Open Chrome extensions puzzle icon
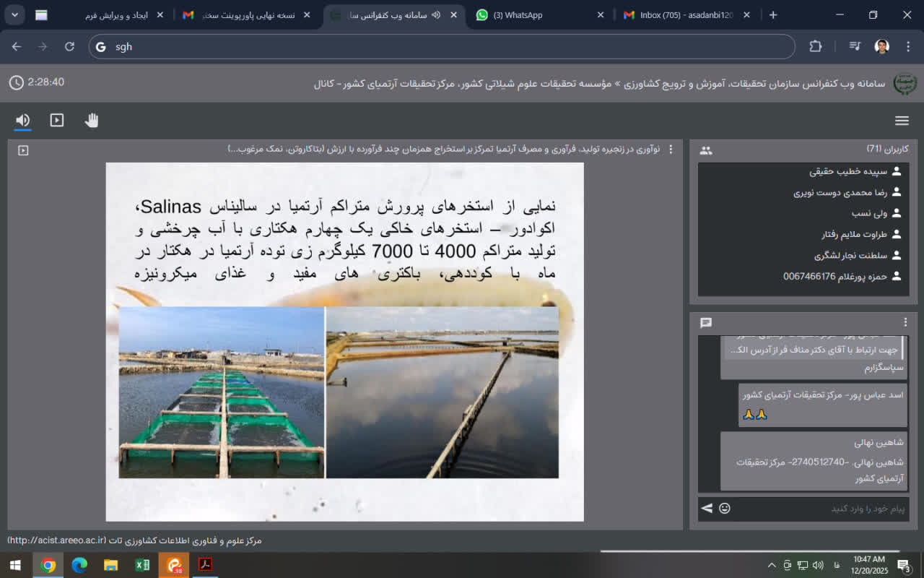Viewport: 924px width, 578px height. click(816, 46)
